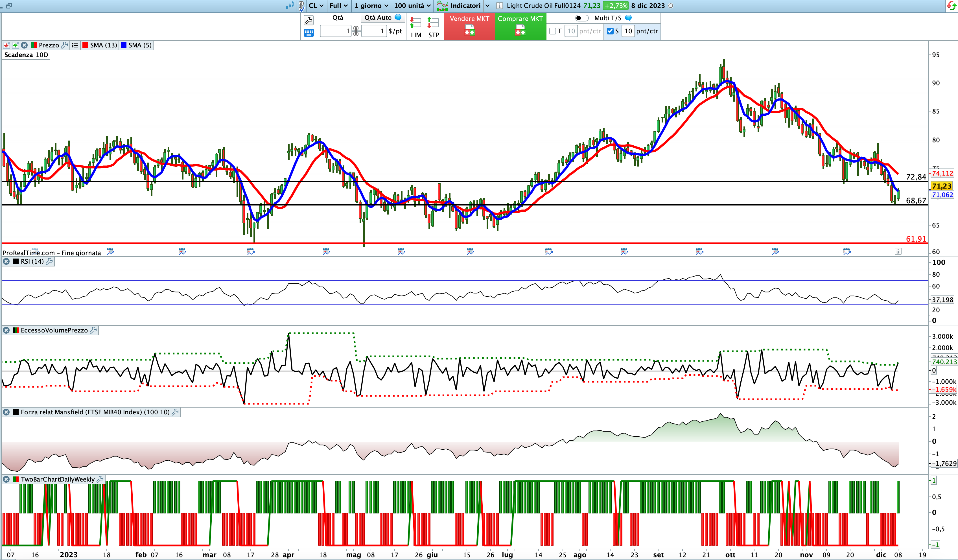The image size is (958, 560).
Task: Select the SMA (13) label
Action: click(x=103, y=45)
